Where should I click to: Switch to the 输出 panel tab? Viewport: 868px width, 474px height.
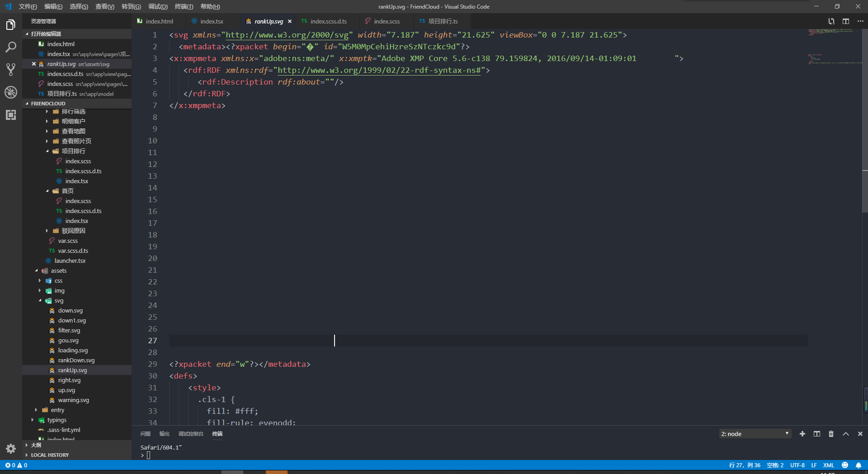click(x=164, y=434)
